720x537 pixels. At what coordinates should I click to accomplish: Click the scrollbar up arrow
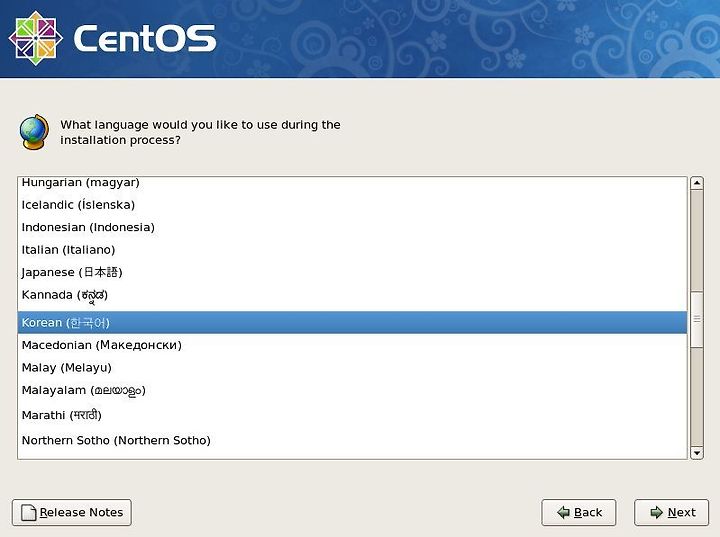tap(697, 183)
